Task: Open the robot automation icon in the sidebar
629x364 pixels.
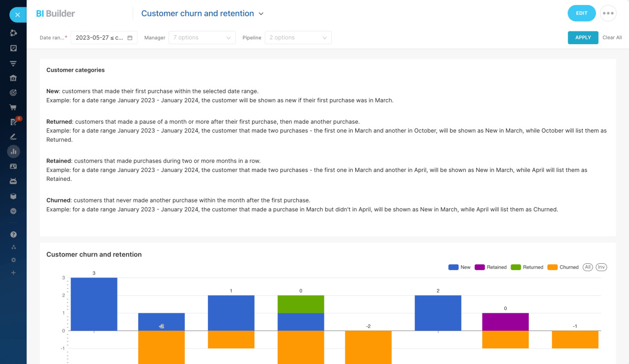Action: click(x=13, y=181)
